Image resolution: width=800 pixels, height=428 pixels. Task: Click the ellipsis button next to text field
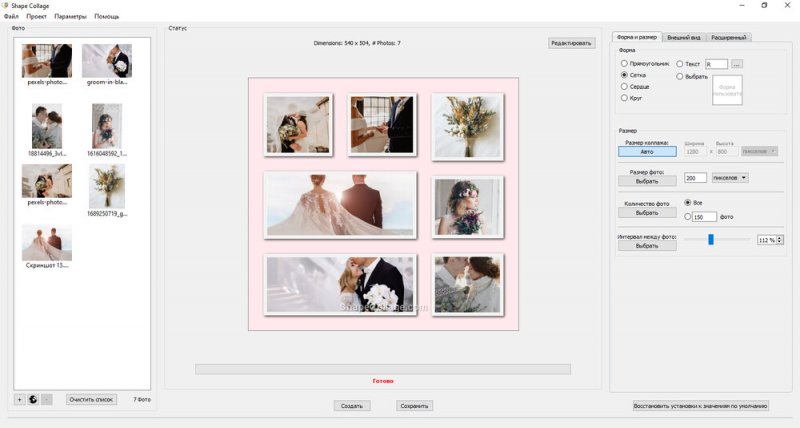tap(750, 64)
